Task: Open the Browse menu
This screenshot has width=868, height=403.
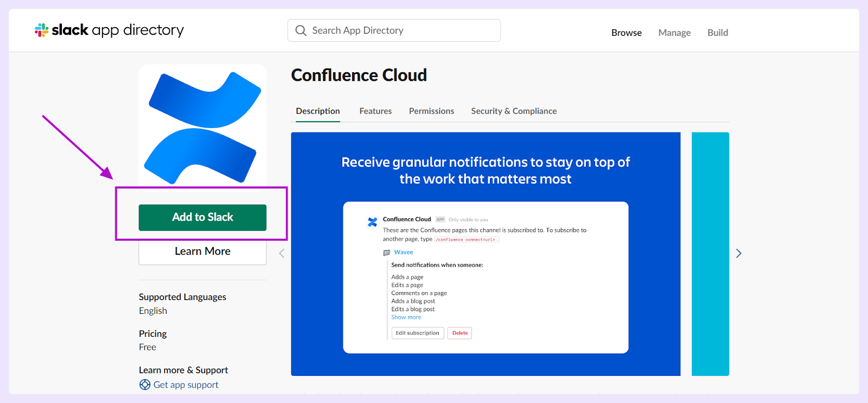Action: tap(627, 33)
